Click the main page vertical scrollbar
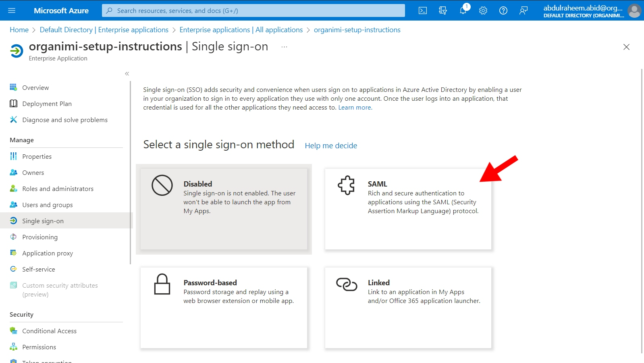Viewport: 644px width, 363px height. (642, 211)
